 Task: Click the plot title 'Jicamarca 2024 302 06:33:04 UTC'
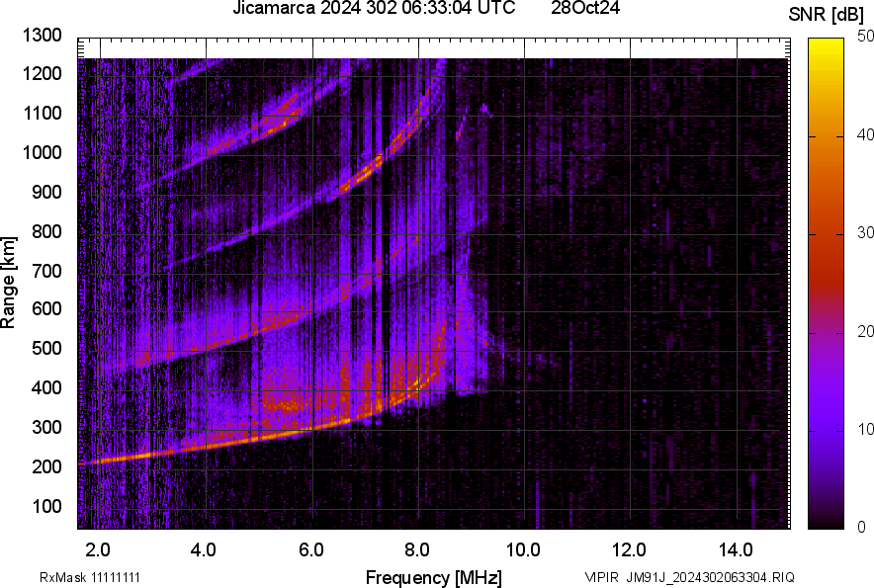pyautogui.click(x=374, y=8)
